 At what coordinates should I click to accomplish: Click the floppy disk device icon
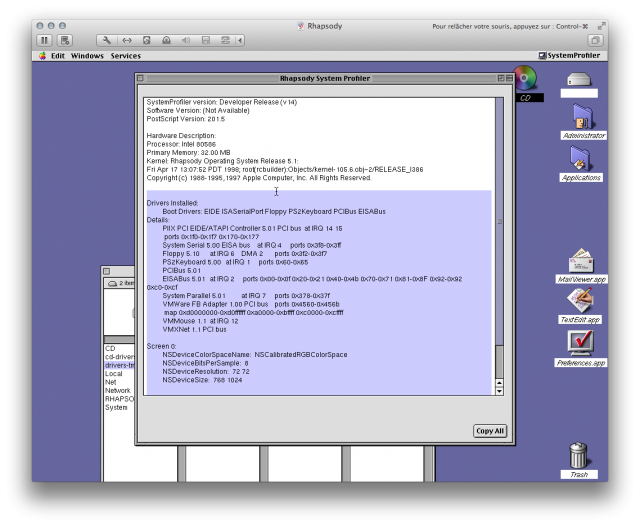pyautogui.click(x=206, y=40)
